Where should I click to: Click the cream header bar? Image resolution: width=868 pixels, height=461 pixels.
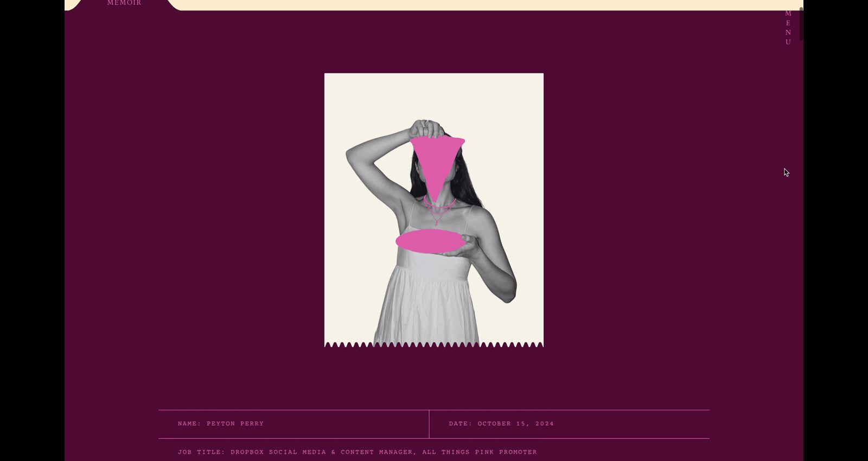coord(488,4)
